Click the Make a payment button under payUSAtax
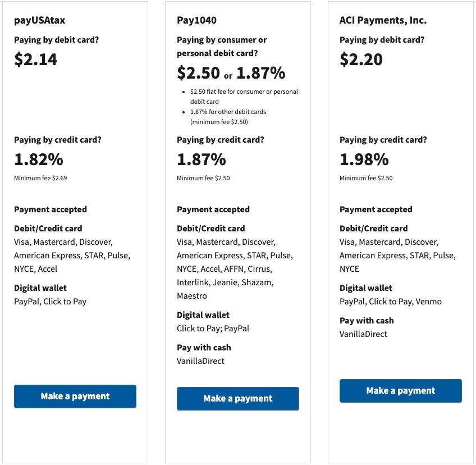This screenshot has height=465, width=476. point(75,396)
